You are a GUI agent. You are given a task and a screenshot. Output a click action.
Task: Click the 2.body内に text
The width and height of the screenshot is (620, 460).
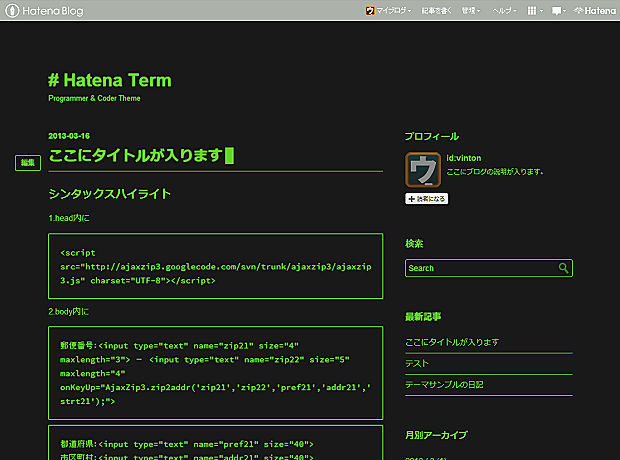coord(68,312)
